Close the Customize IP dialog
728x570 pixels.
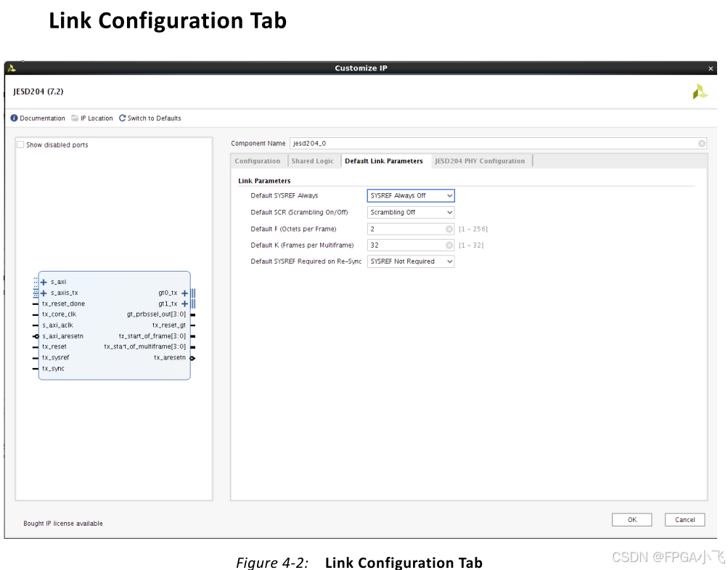[711, 68]
